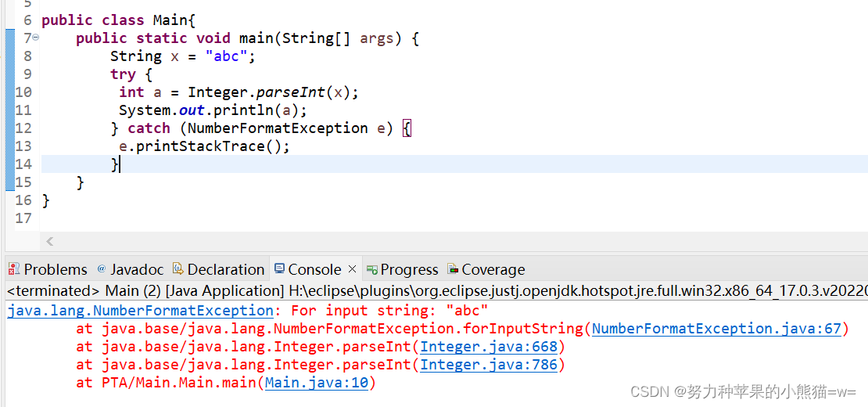Image resolution: width=868 pixels, height=407 pixels.
Task: Click e.printStackTrace() on line 13
Action: click(204, 146)
